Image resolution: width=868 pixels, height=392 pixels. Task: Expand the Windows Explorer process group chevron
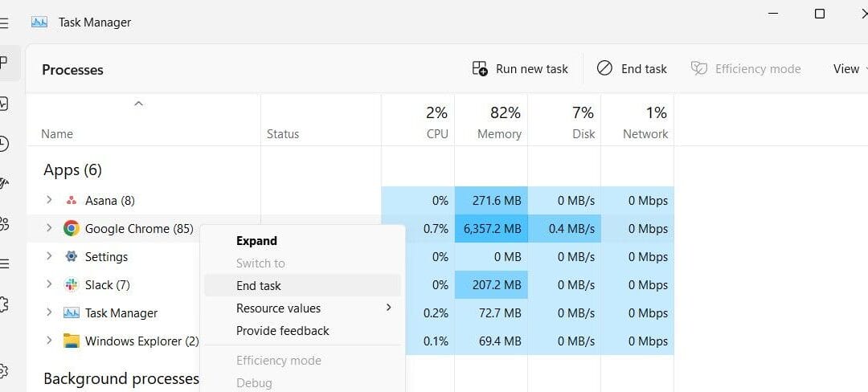[49, 341]
